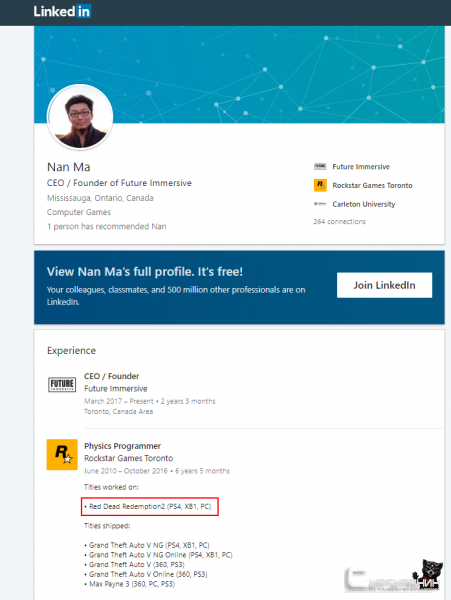The width and height of the screenshot is (451, 600).
Task: Click the 'View Nan Ma's full profile' heading
Action: tap(145, 272)
